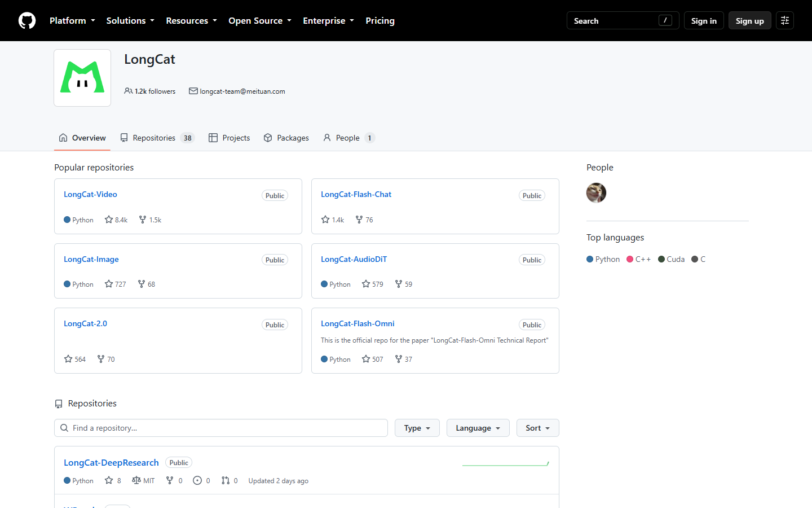Click the followers people icon
812x508 pixels.
coord(129,91)
